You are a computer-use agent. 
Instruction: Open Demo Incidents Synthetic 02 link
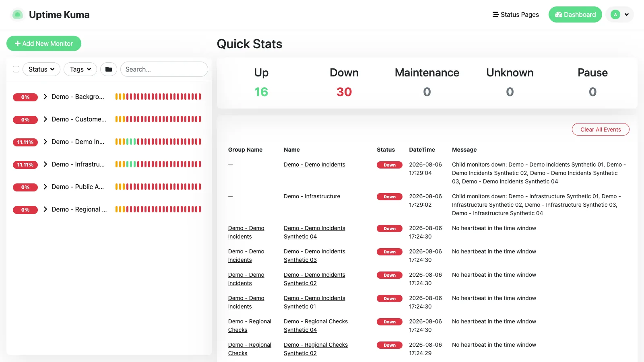pos(314,279)
